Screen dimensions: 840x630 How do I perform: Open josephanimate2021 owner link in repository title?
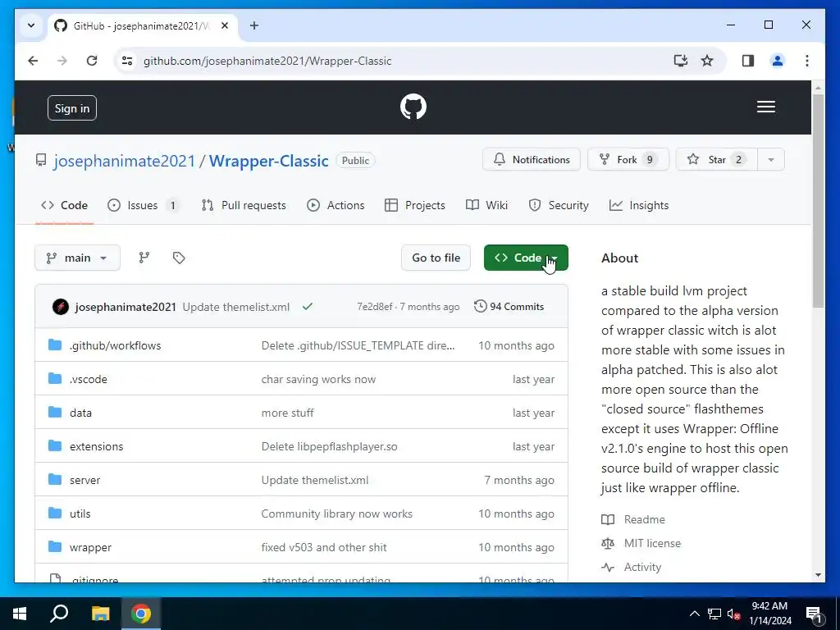pyautogui.click(x=125, y=161)
